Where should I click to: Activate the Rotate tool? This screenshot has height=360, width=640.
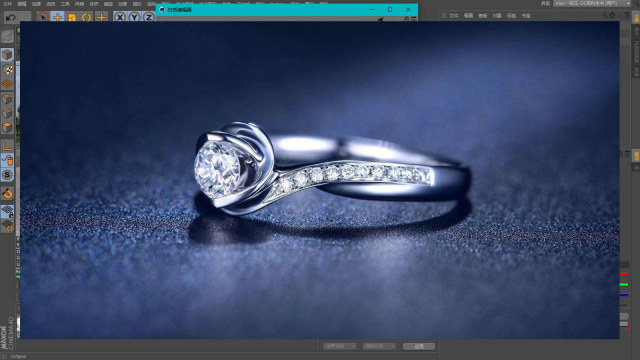pos(87,18)
